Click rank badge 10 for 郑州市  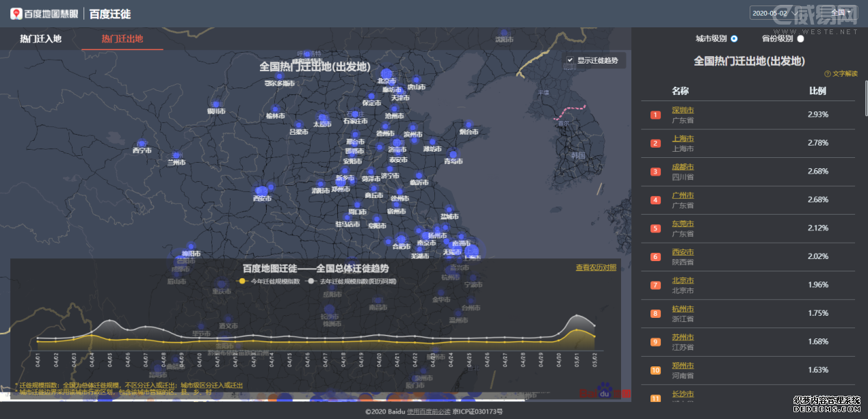pos(655,370)
